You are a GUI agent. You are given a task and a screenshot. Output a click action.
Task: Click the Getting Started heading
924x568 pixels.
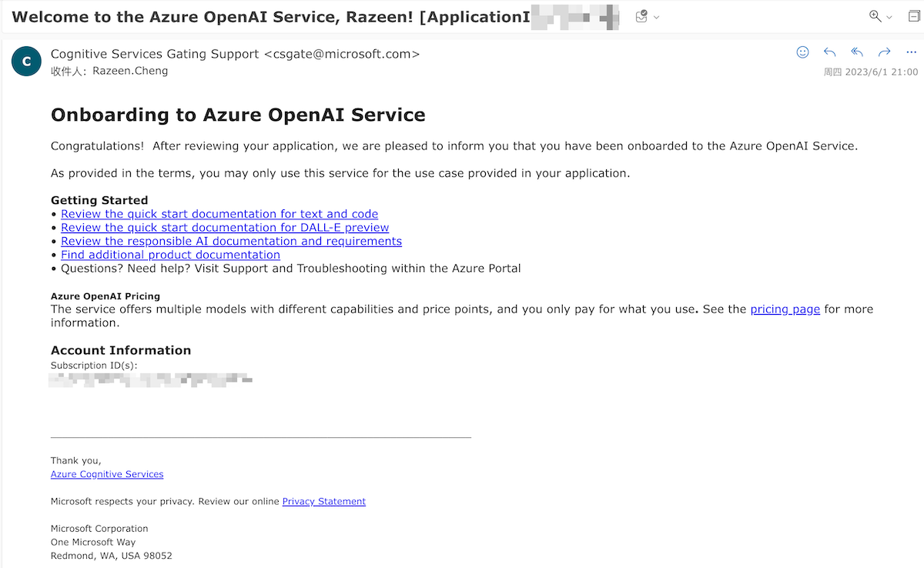(x=99, y=200)
